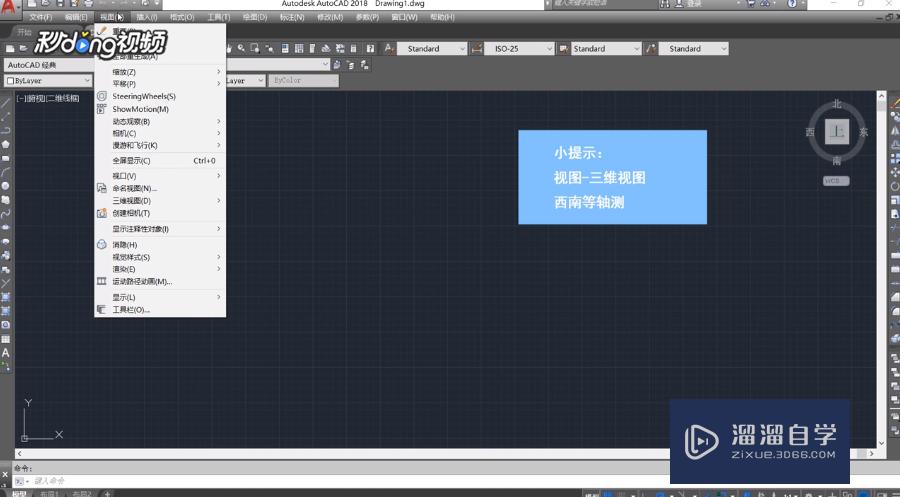This screenshot has height=497, width=900.
Task: Switch to the 开始 start tab
Action: click(25, 32)
